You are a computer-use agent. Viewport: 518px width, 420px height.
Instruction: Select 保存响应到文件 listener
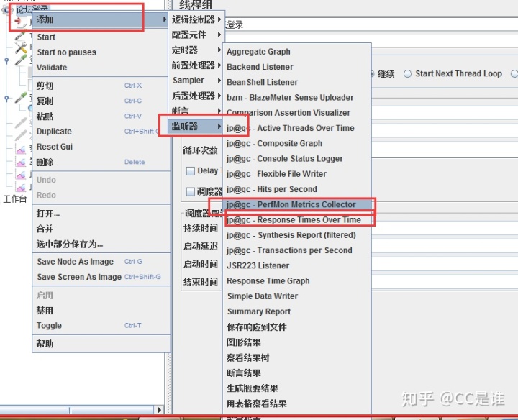pos(297,327)
